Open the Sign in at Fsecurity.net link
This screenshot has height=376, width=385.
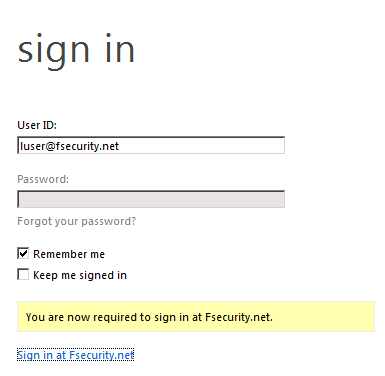75,355
